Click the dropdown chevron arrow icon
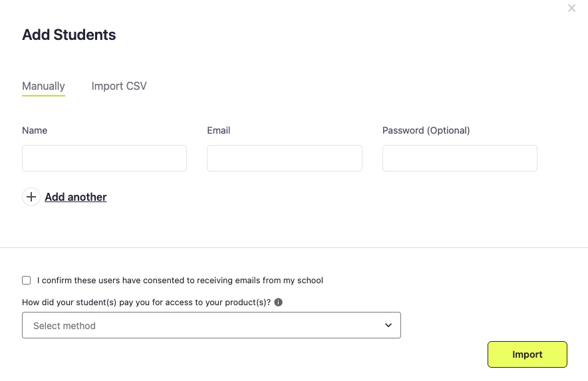The height and width of the screenshot is (381, 588). (388, 325)
